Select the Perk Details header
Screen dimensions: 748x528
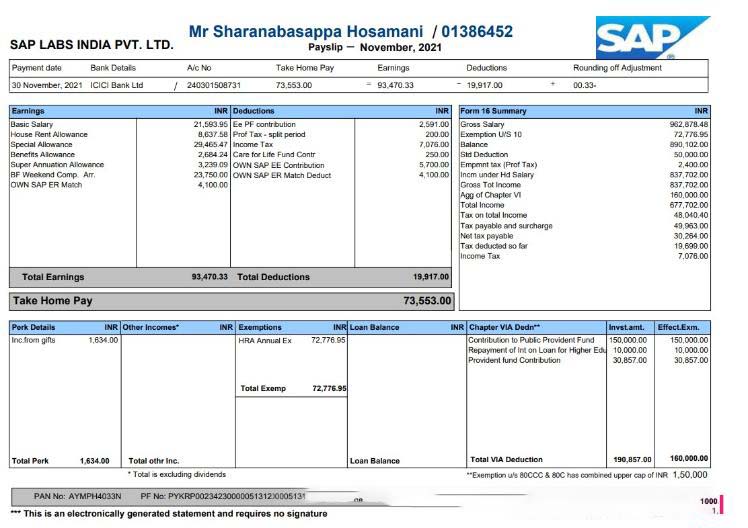(33, 327)
